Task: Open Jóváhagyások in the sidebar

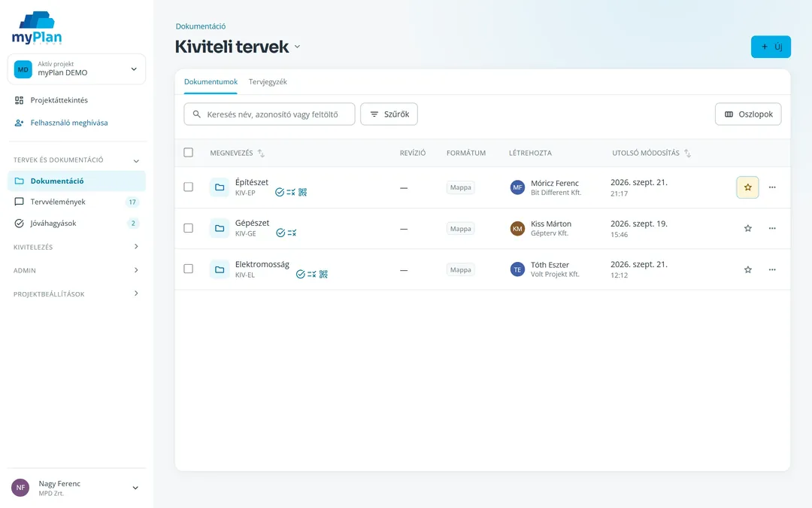Action: point(77,224)
